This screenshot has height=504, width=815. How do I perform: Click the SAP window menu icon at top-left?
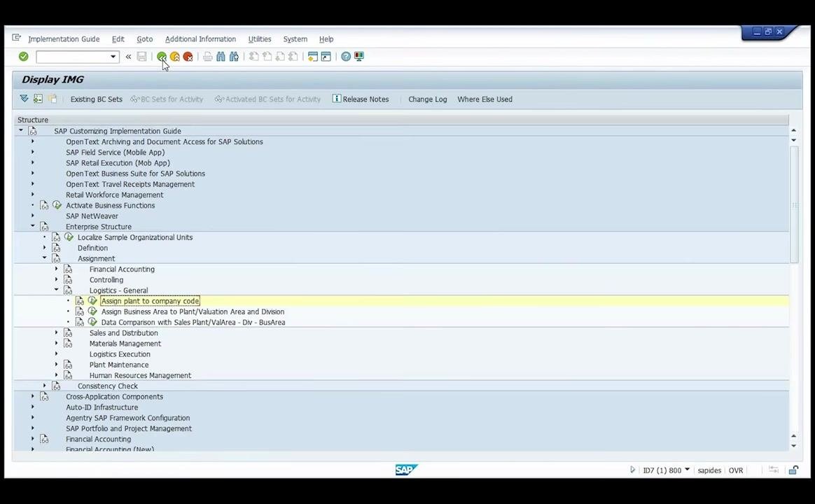17,38
